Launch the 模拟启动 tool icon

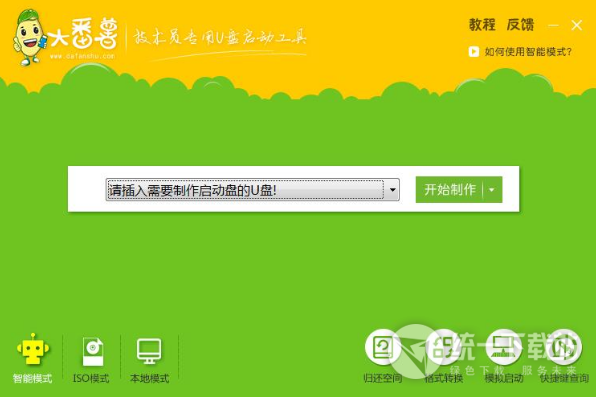[504, 348]
